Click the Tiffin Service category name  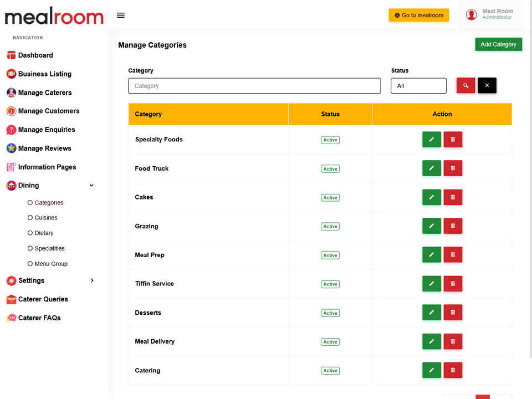pos(155,284)
